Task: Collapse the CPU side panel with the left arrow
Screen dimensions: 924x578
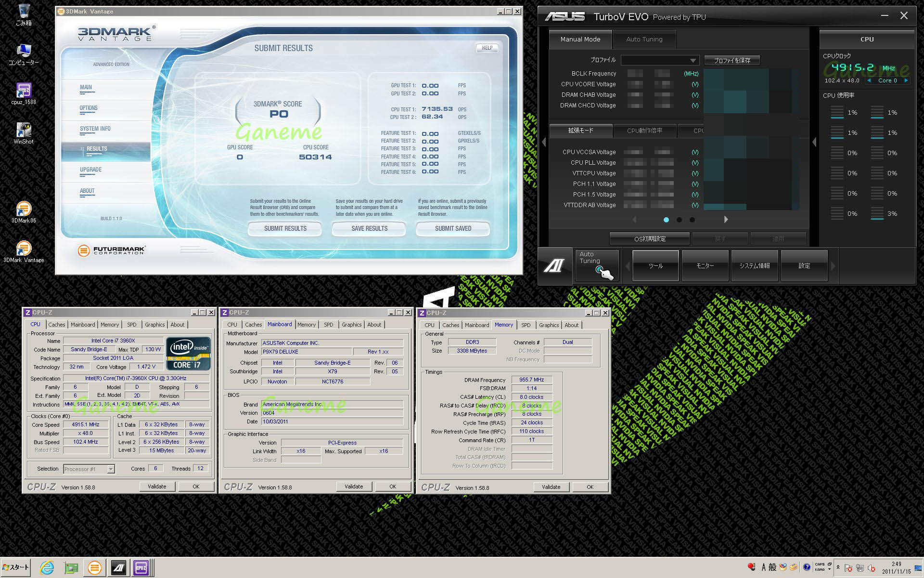Action: tap(814, 142)
